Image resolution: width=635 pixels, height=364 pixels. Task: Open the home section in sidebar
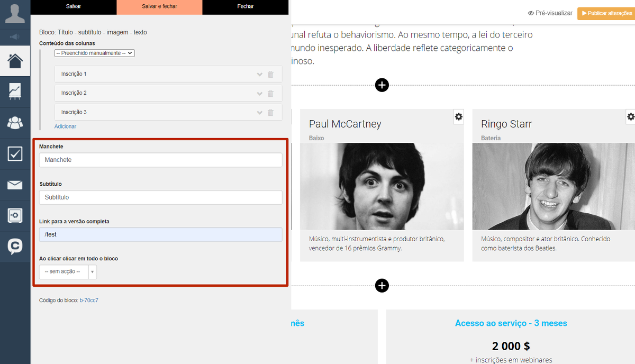(x=15, y=61)
